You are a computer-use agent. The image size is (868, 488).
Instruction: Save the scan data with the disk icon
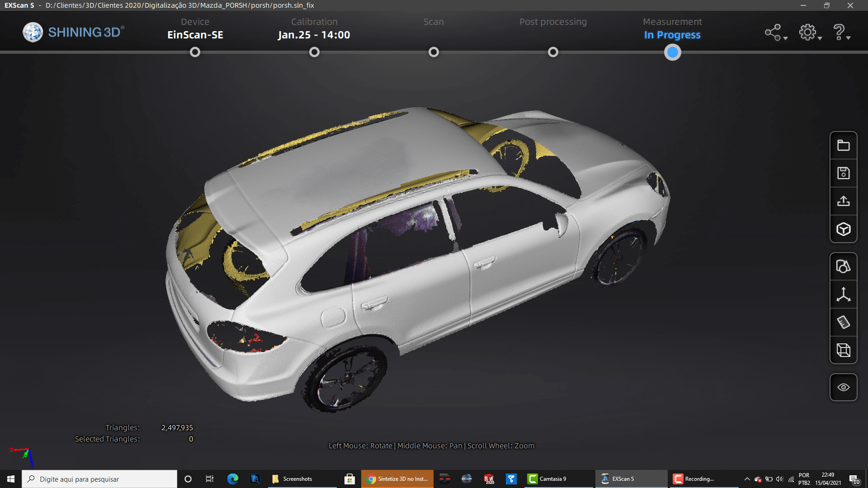tap(843, 173)
